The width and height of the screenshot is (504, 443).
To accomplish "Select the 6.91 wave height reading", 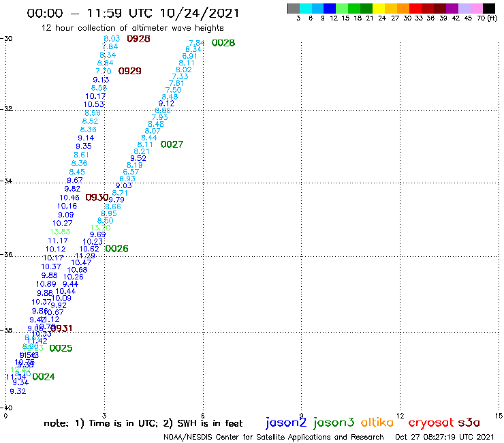I will point(189,57).
